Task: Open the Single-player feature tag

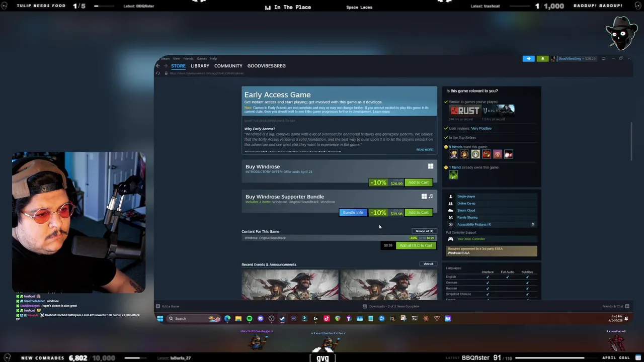Action: pyautogui.click(x=466, y=197)
